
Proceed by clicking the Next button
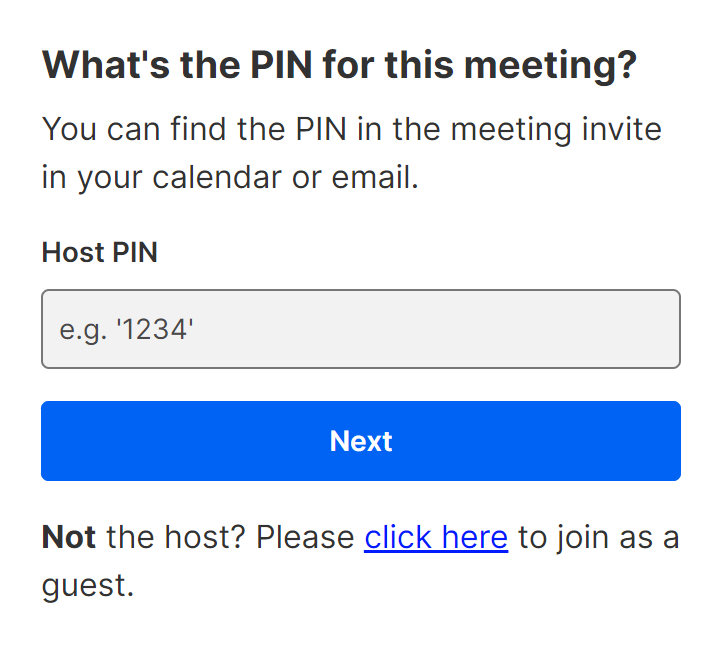pyautogui.click(x=360, y=441)
